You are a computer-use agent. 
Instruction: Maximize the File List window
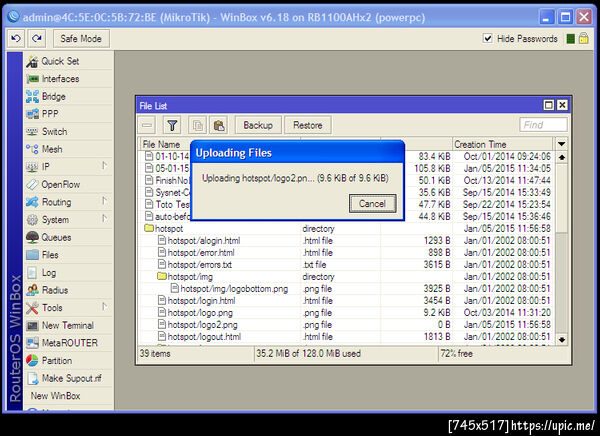[548, 105]
